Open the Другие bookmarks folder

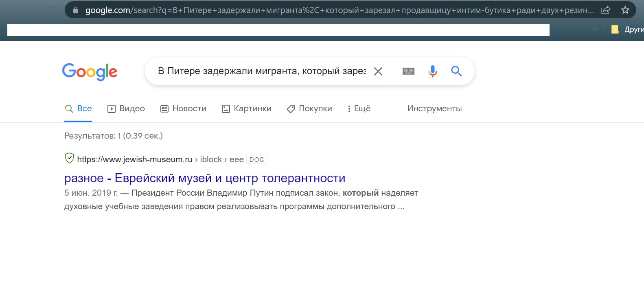click(x=627, y=29)
